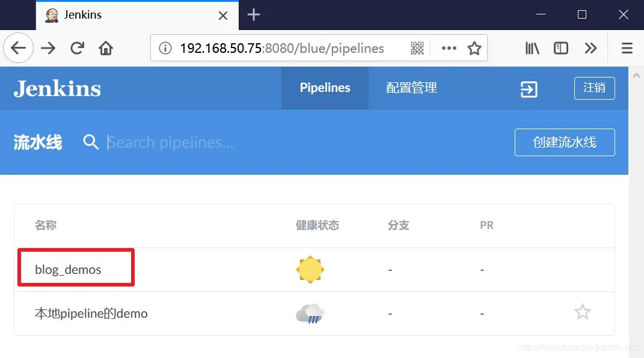
Task: Bookmark this page with the star
Action: (x=474, y=48)
